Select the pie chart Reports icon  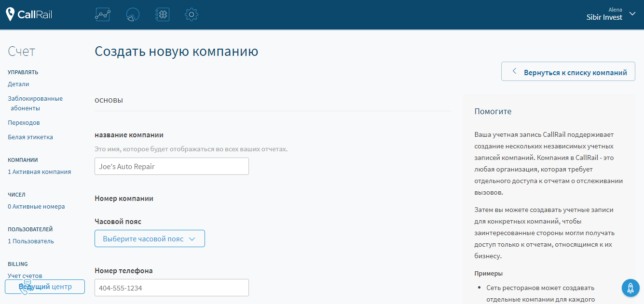132,14
